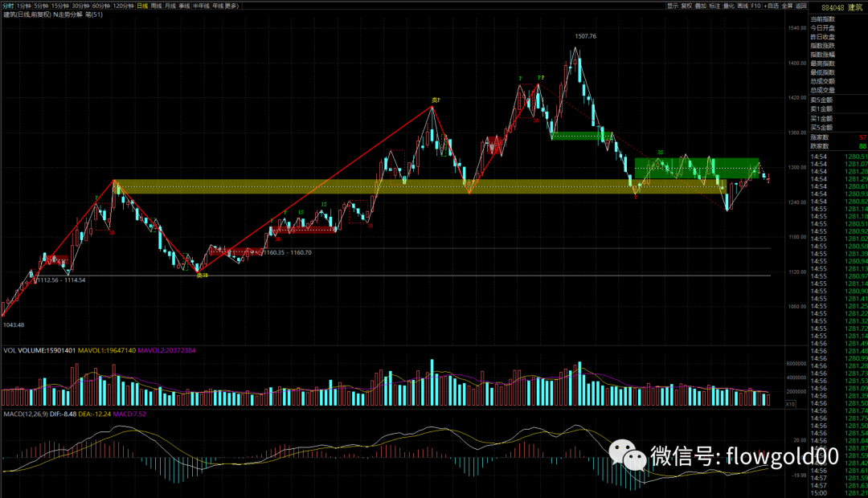868x498 pixels.
Task: Select the 5分钟 period tab
Action: coord(41,6)
